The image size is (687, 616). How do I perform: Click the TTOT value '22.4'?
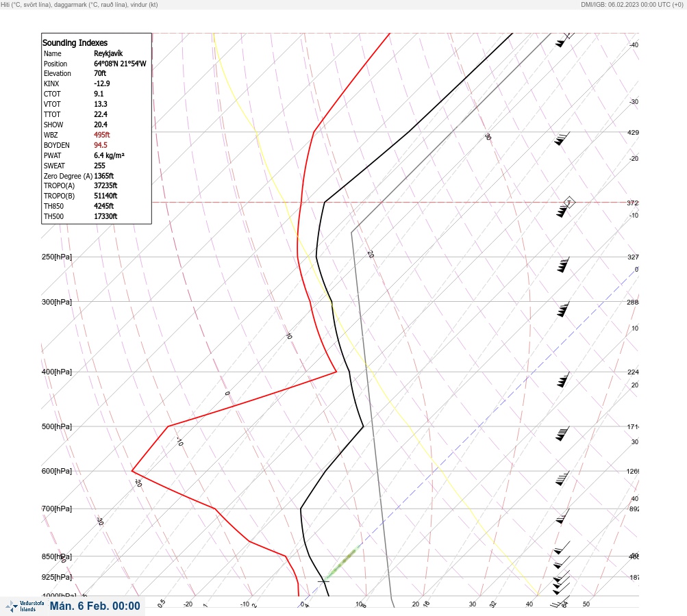point(100,114)
